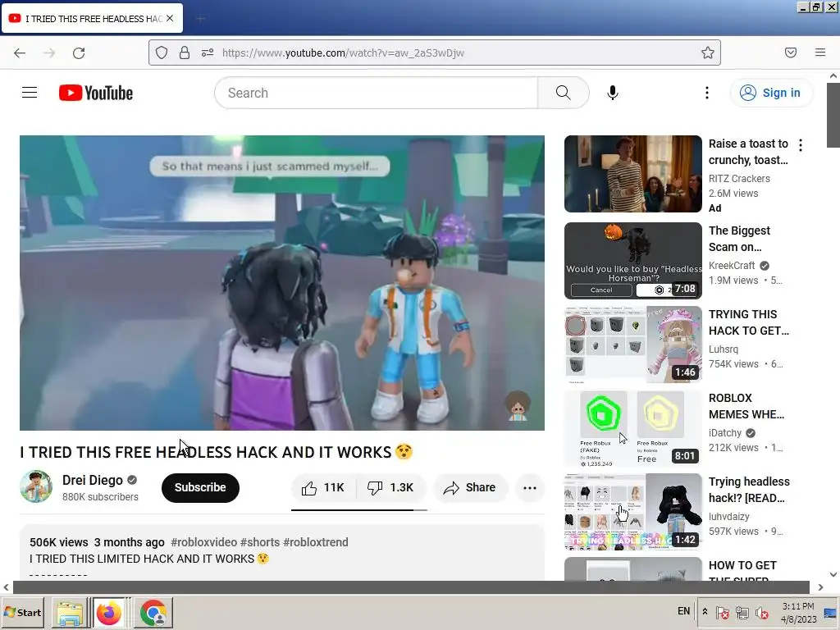840x630 pixels.
Task: Bookmark this page with the star icon
Action: point(708,52)
